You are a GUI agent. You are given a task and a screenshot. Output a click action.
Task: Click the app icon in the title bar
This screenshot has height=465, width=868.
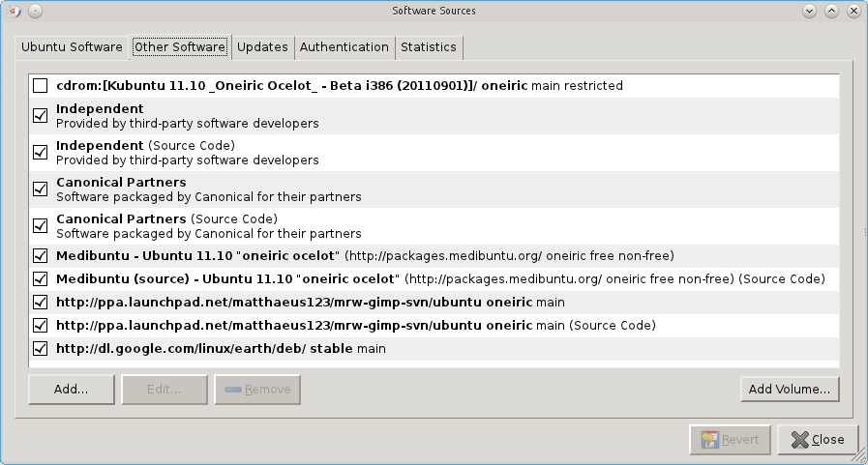tap(11, 11)
